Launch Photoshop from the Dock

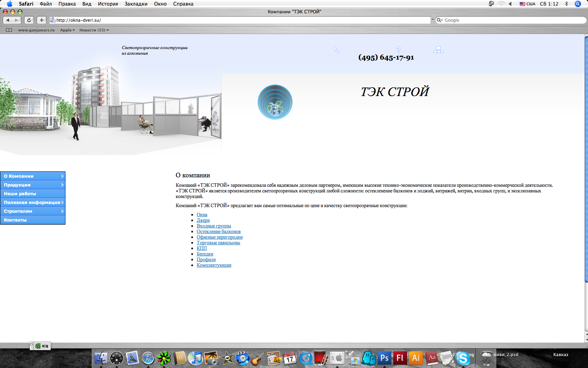coord(384,358)
